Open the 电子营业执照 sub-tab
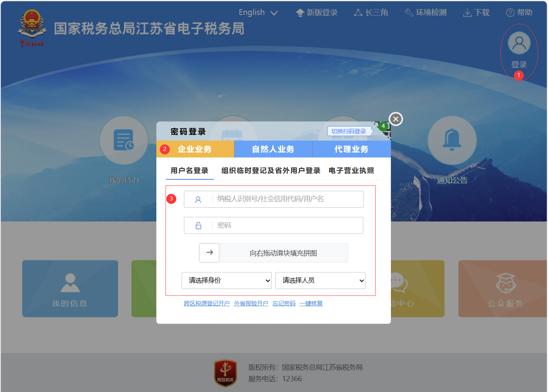Screen dimensions: 548x392 [x=351, y=171]
